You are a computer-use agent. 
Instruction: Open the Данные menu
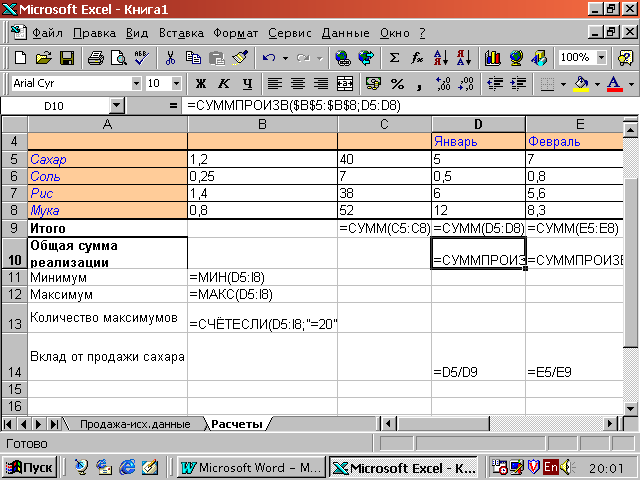click(345, 33)
